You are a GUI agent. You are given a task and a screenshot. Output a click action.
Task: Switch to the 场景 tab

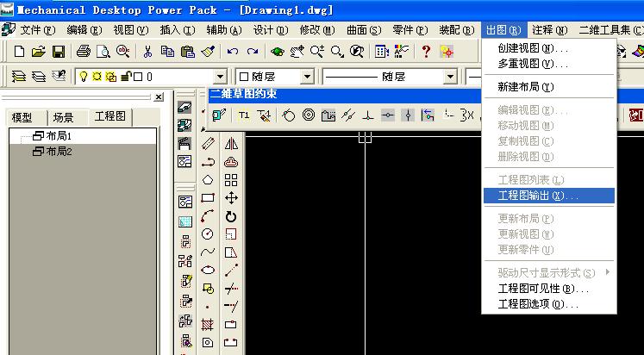point(63,118)
